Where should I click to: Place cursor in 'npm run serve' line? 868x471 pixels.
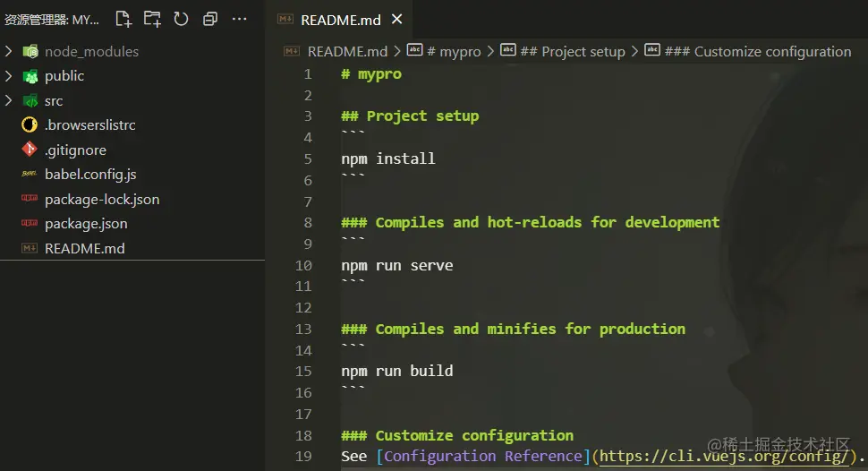(397, 265)
